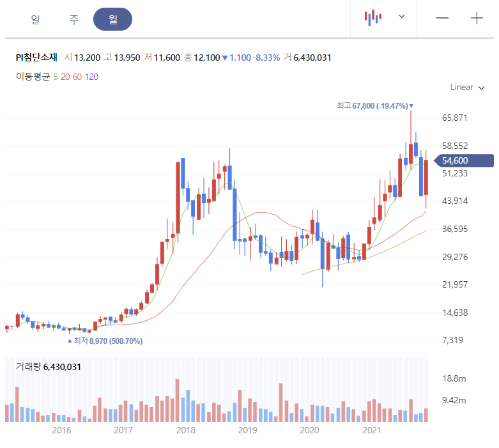The height and width of the screenshot is (448, 499).
Task: Click the 21,957 price axis label
Action: (455, 284)
